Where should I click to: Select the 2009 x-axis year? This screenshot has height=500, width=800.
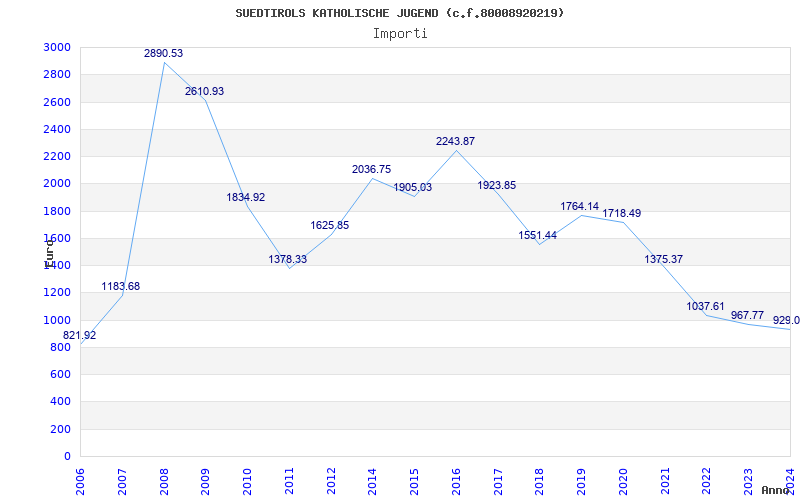[x=206, y=481]
